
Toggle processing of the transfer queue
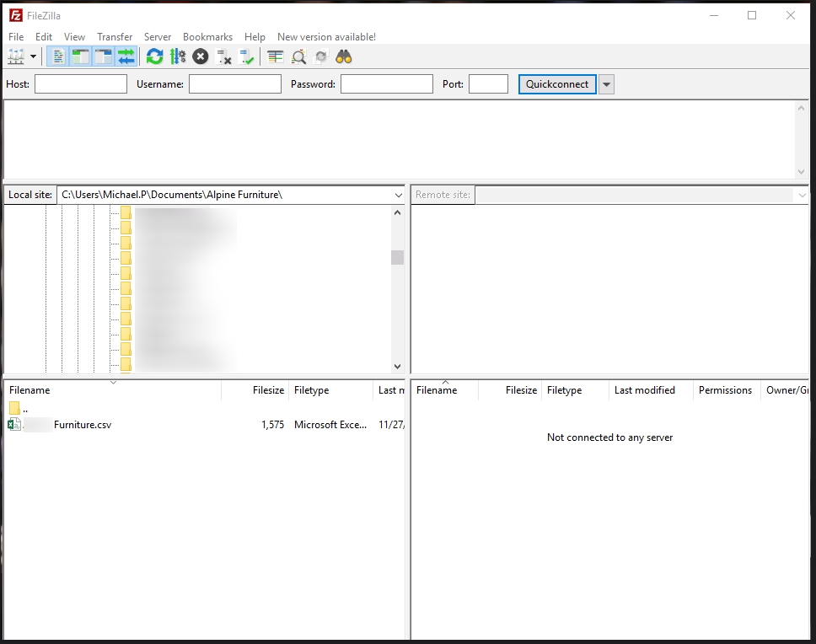178,56
